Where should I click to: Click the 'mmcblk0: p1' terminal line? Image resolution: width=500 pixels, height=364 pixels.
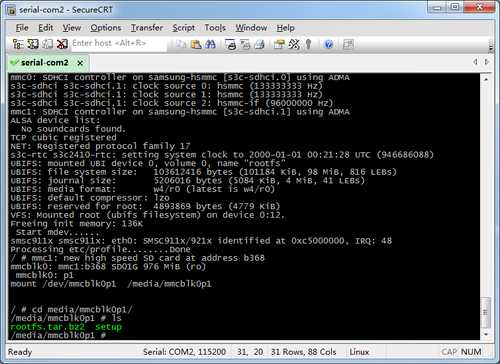click(x=44, y=275)
